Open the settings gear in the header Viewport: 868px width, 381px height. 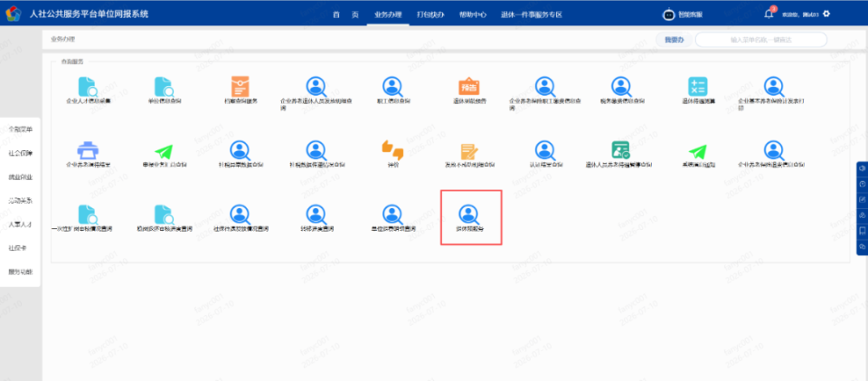[826, 14]
